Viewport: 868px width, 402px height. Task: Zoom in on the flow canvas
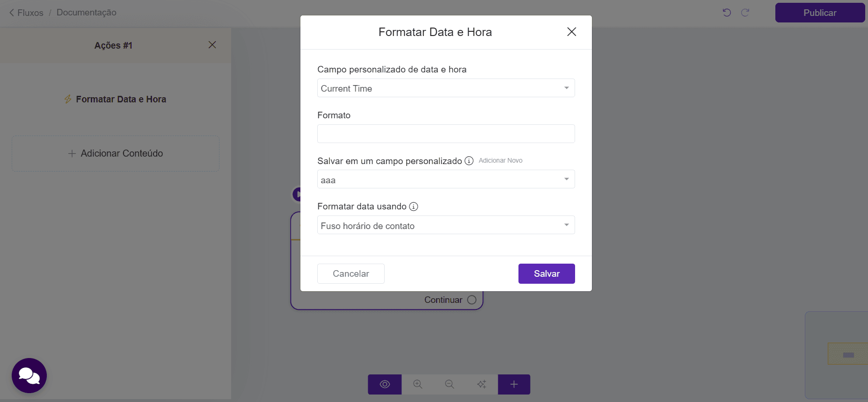[418, 384]
